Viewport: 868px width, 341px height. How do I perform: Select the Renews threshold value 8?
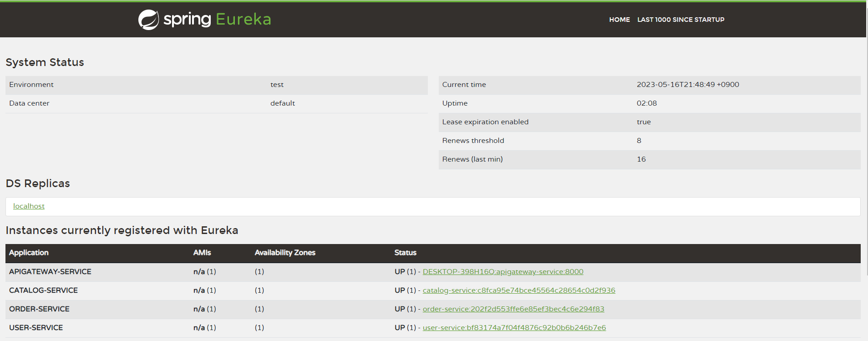[639, 141]
